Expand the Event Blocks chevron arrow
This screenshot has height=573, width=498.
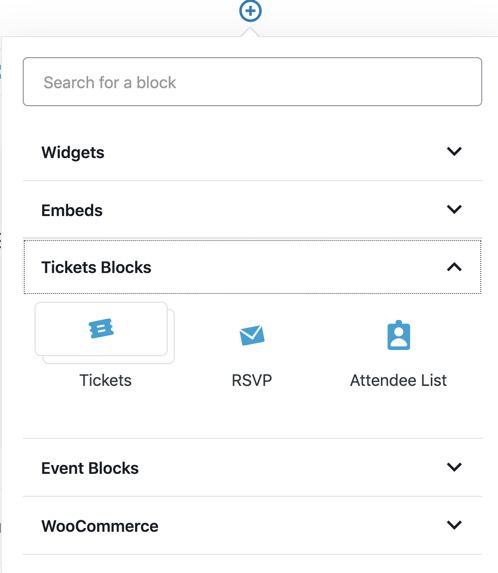coord(454,467)
